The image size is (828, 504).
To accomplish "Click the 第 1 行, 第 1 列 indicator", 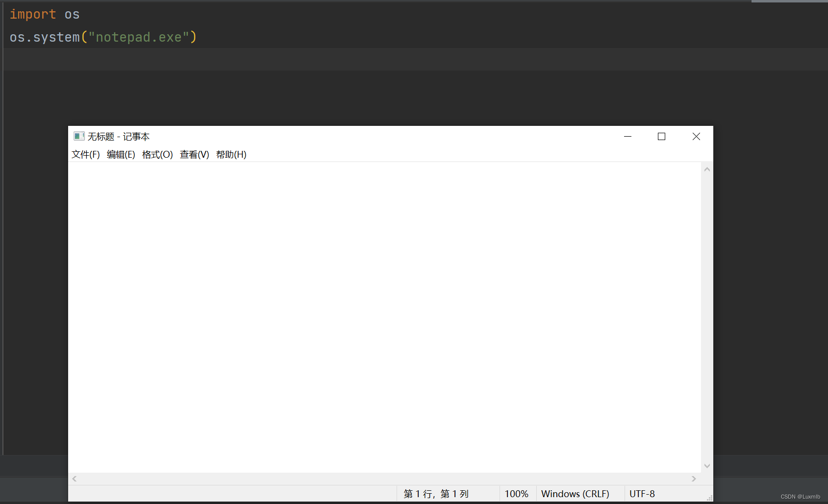I will (436, 494).
